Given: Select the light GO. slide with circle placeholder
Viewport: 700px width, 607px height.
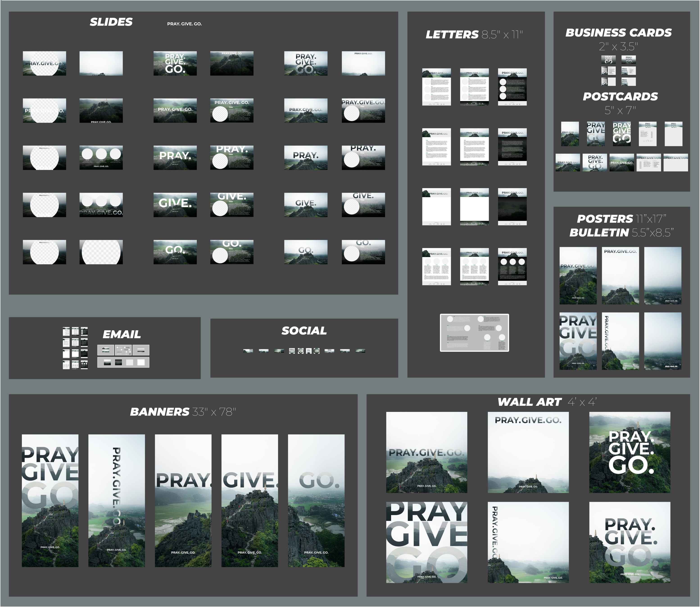Looking at the screenshot, I should coord(363,252).
